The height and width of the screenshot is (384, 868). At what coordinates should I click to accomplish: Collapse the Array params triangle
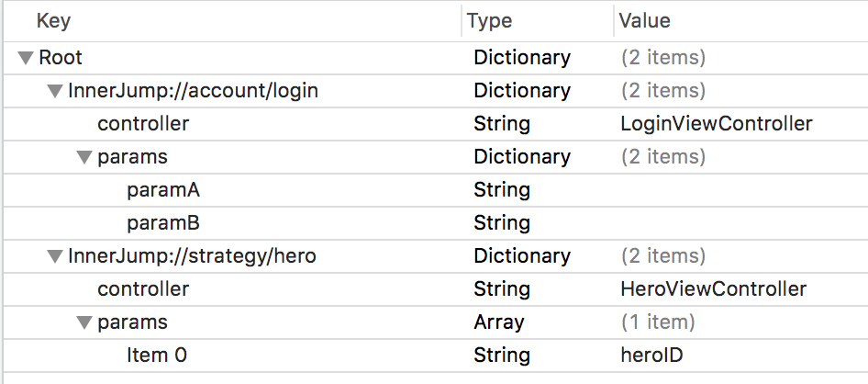tap(84, 322)
